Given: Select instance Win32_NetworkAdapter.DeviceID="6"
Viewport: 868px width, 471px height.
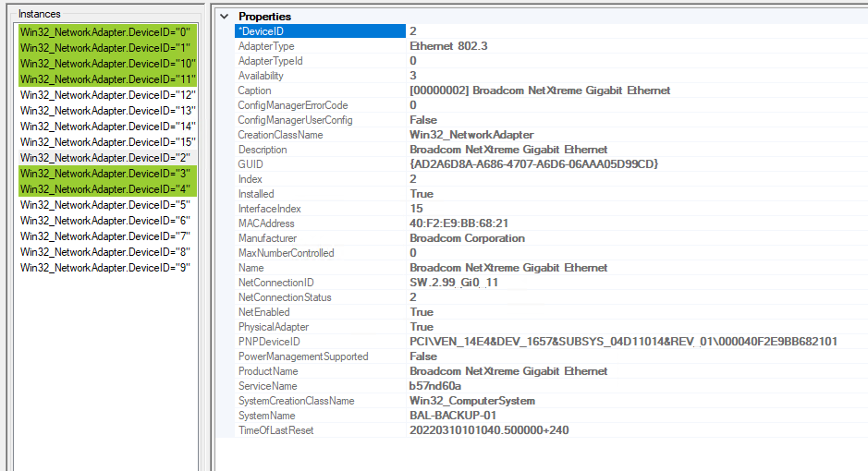Looking at the screenshot, I should pos(105,220).
